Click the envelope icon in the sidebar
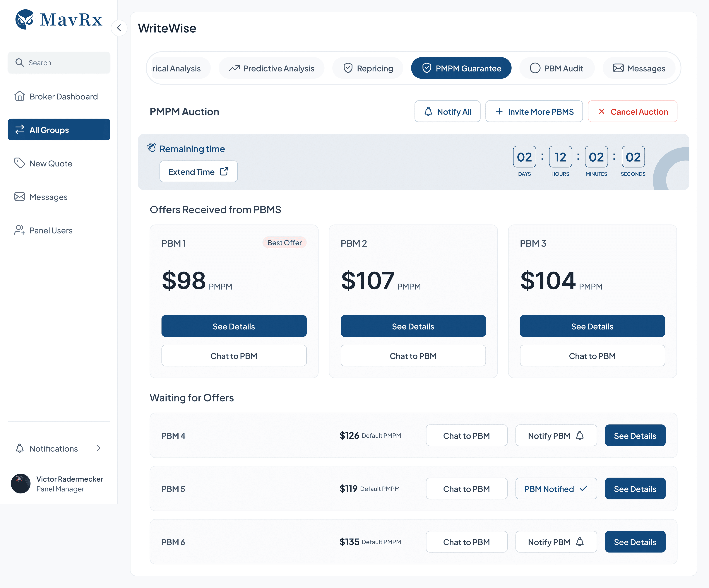Image resolution: width=709 pixels, height=588 pixels. tap(20, 196)
